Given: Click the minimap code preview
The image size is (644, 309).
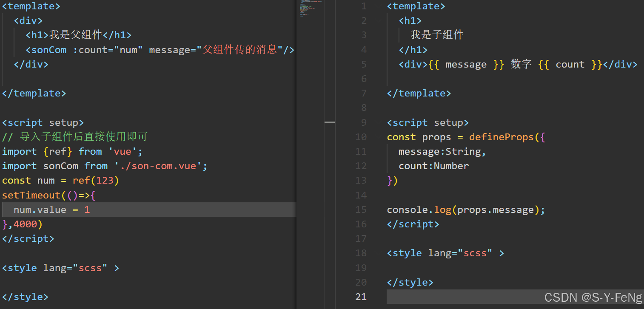Looking at the screenshot, I should click(x=310, y=9).
